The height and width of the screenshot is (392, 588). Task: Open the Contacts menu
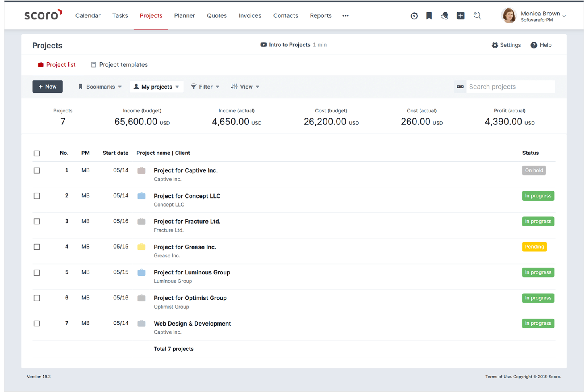(x=286, y=15)
